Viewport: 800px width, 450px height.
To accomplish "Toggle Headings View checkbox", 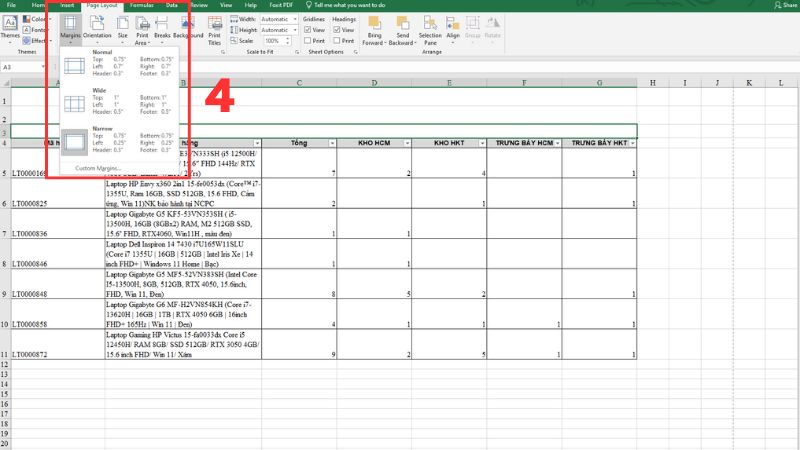I will tap(337, 30).
